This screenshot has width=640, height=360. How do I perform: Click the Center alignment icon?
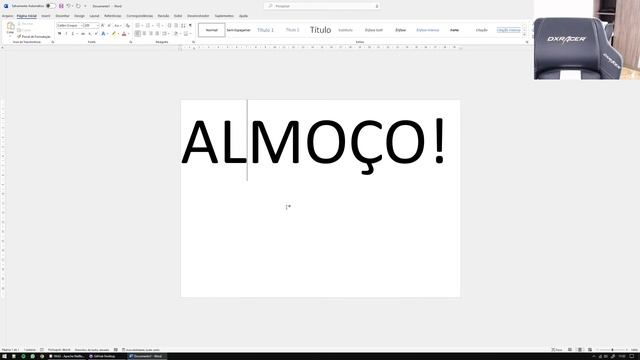pyautogui.click(x=144, y=33)
